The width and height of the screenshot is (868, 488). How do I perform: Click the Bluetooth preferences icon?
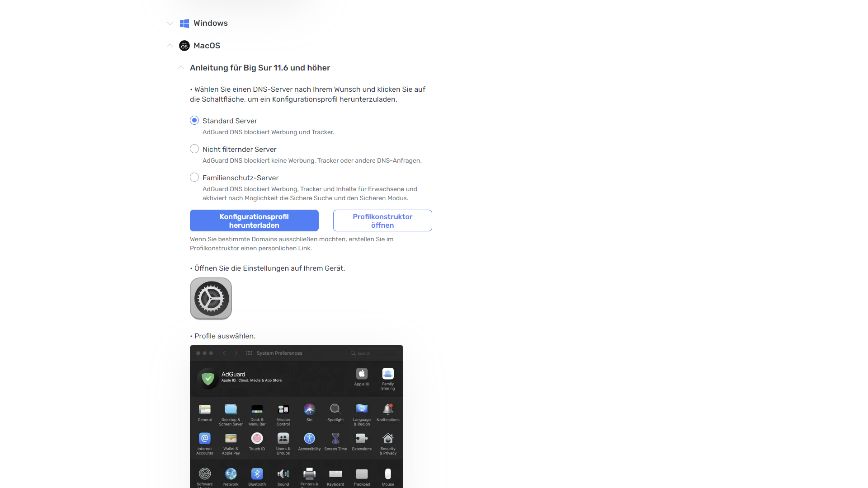pyautogui.click(x=257, y=474)
